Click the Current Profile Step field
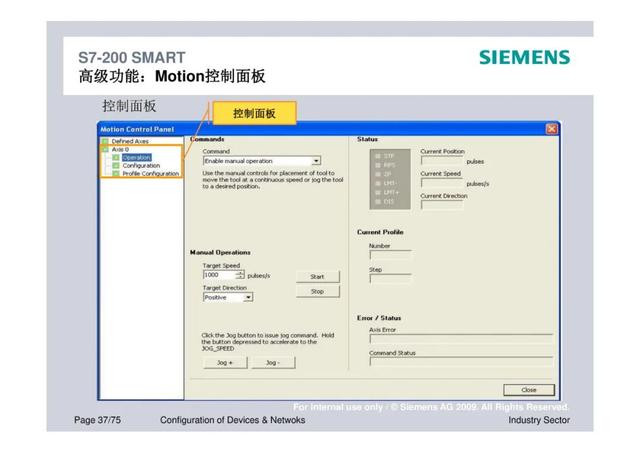Viewport: 640px width, 452px height. tap(391, 278)
